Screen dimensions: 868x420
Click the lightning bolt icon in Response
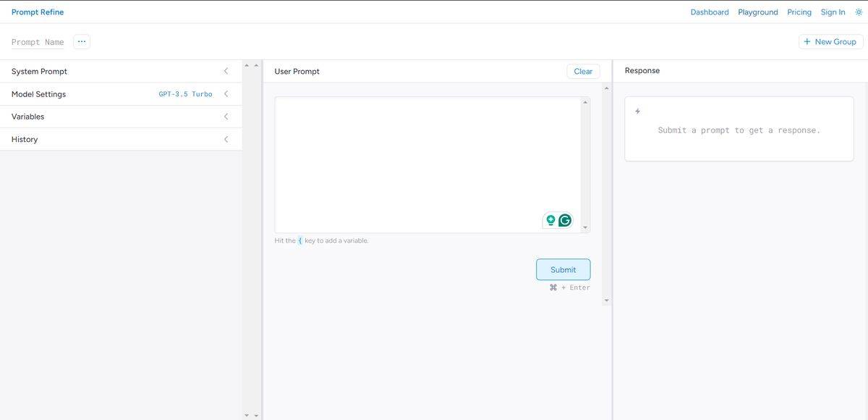click(637, 112)
